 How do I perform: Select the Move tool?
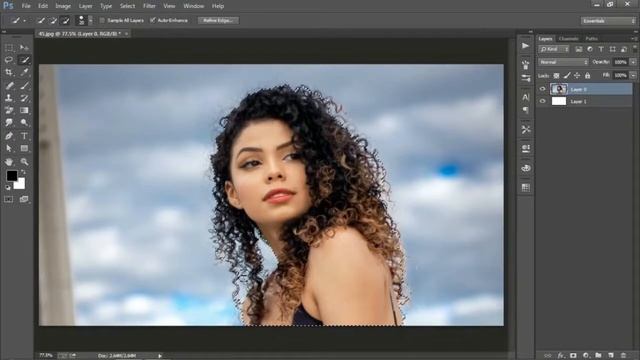click(x=24, y=48)
